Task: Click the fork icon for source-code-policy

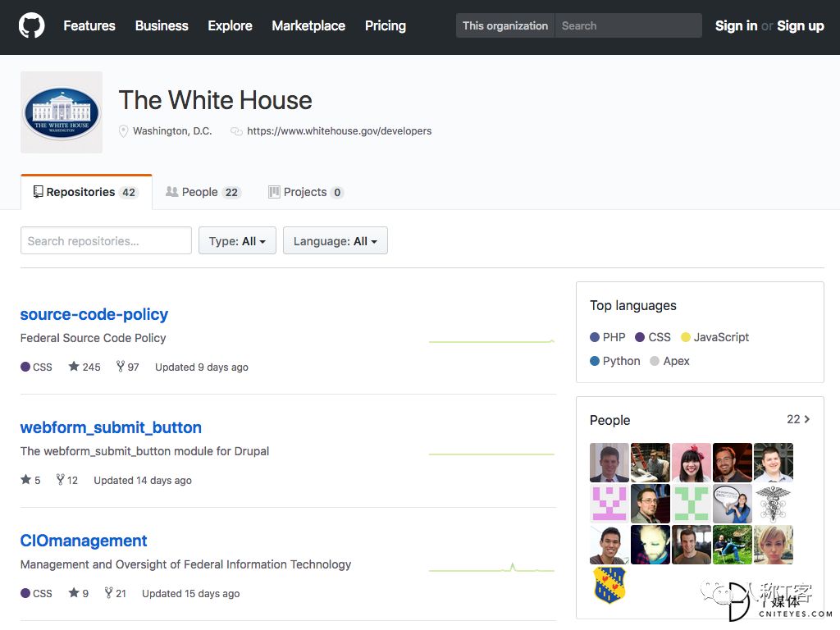Action: point(121,367)
